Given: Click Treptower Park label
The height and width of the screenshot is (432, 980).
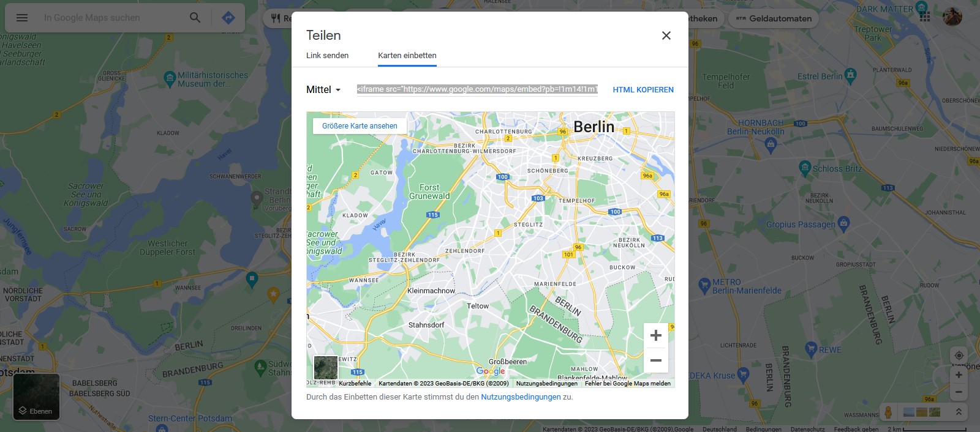Looking at the screenshot, I should 873,33.
